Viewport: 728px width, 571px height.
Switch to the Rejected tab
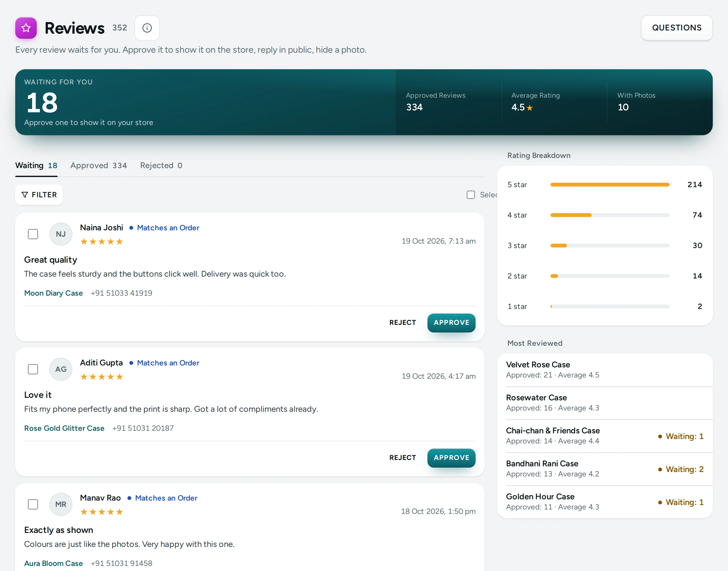[161, 166]
